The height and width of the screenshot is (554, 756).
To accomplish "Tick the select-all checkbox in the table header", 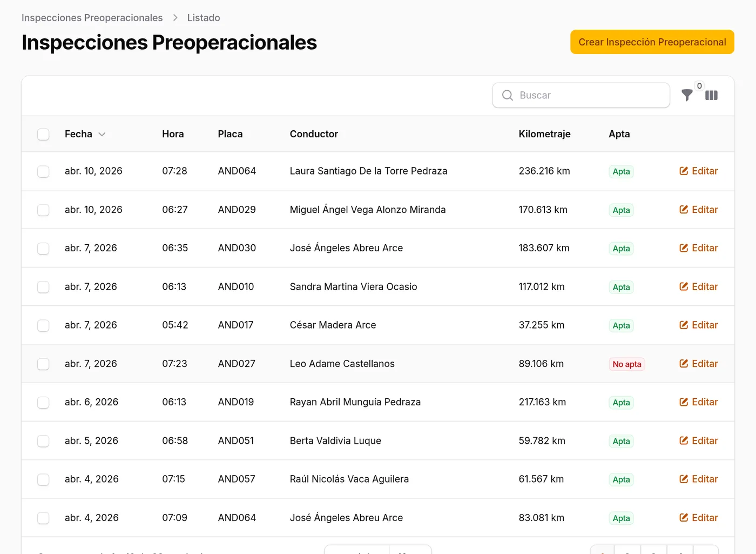I will click(x=43, y=134).
